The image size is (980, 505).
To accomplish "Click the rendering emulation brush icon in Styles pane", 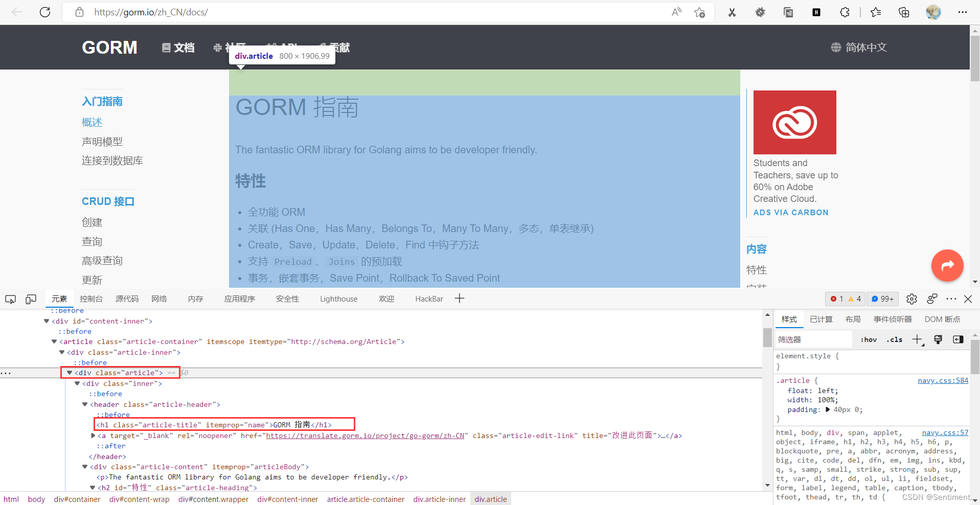I will (x=939, y=339).
